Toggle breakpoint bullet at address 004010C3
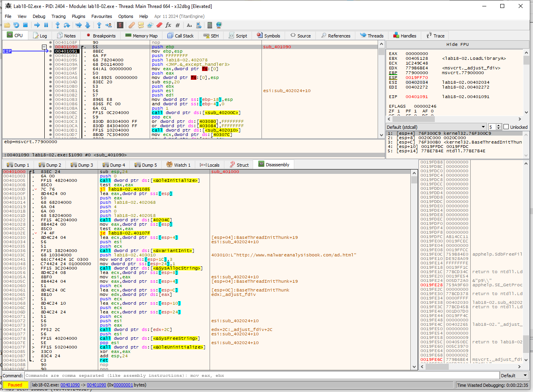Screen dimensions: 533x392 coord(50,122)
